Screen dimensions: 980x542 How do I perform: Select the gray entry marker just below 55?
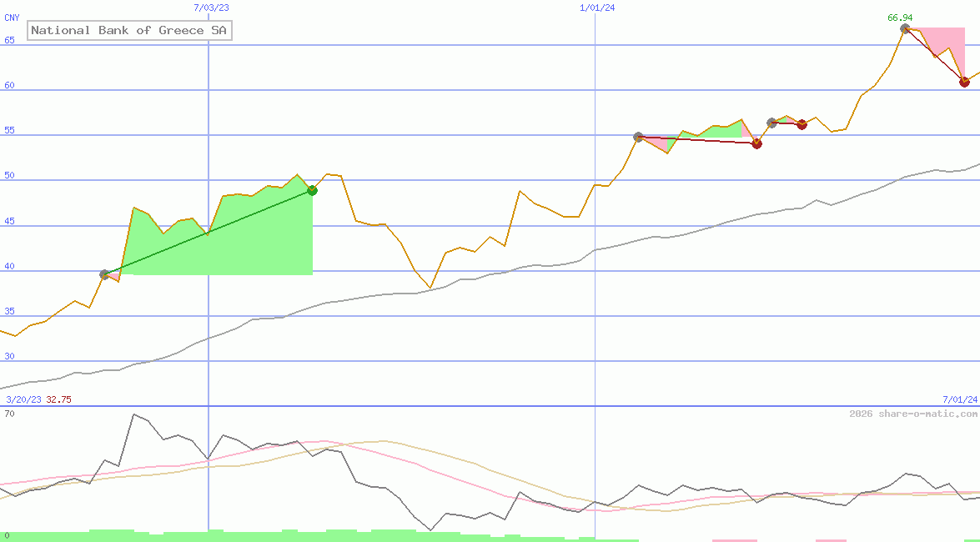pos(638,137)
